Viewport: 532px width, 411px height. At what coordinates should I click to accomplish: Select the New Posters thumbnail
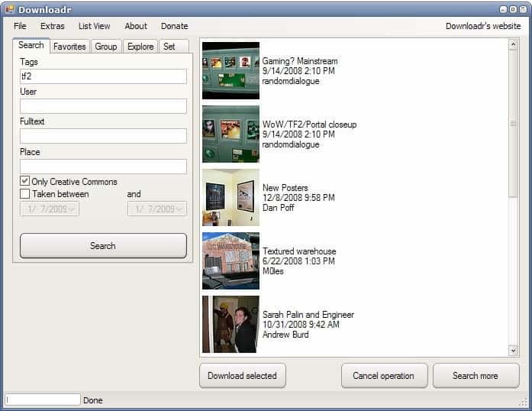click(x=231, y=197)
